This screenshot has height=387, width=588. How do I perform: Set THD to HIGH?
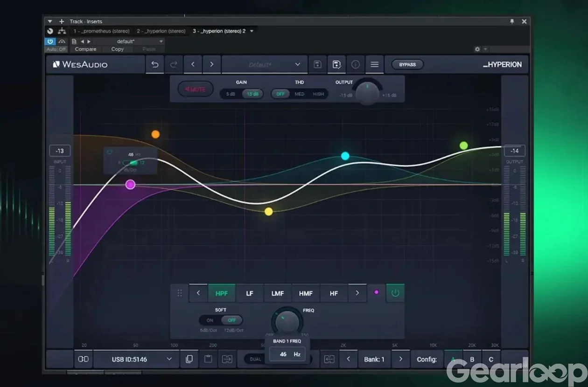[x=318, y=94]
